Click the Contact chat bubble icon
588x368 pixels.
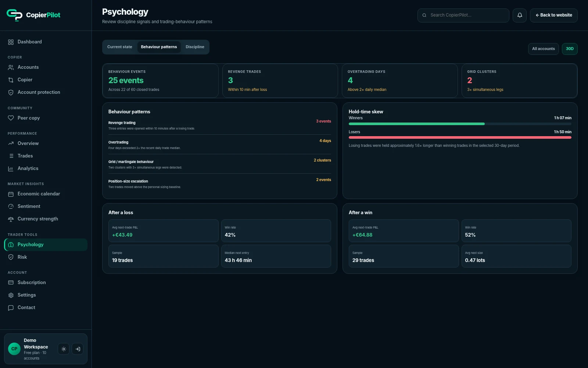[11, 308]
